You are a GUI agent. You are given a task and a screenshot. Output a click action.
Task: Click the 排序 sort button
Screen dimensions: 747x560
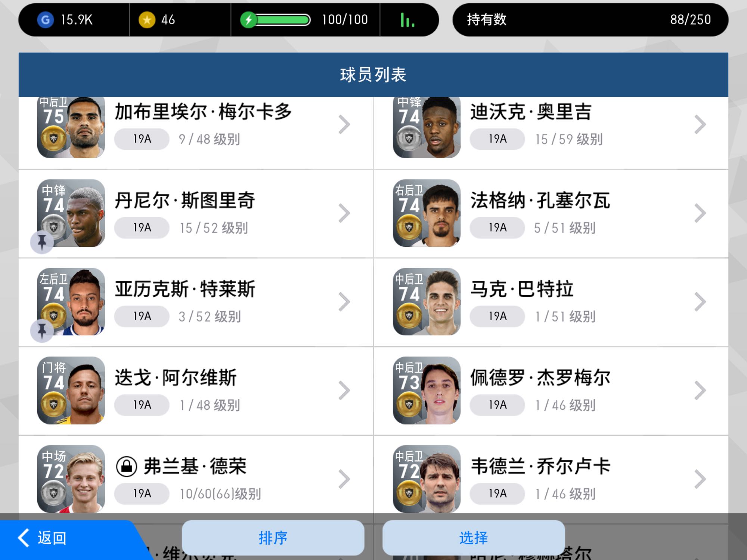click(273, 538)
